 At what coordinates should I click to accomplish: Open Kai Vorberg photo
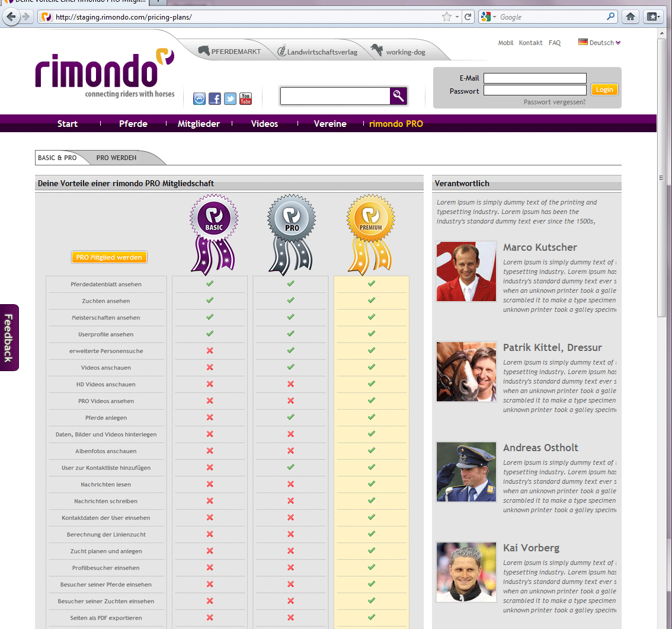click(x=466, y=572)
